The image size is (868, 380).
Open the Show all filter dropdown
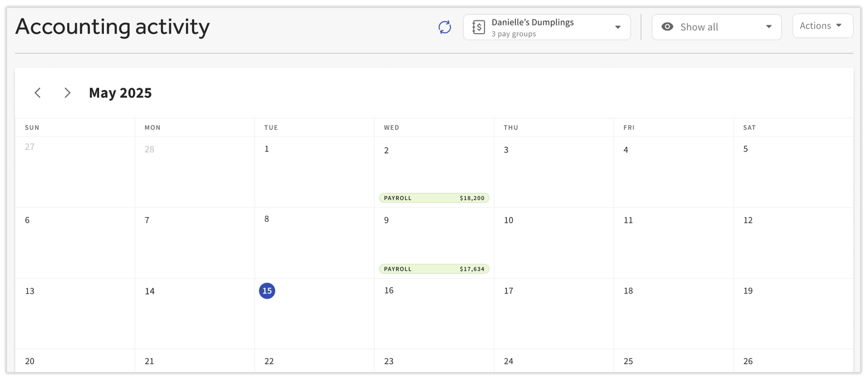[716, 27]
